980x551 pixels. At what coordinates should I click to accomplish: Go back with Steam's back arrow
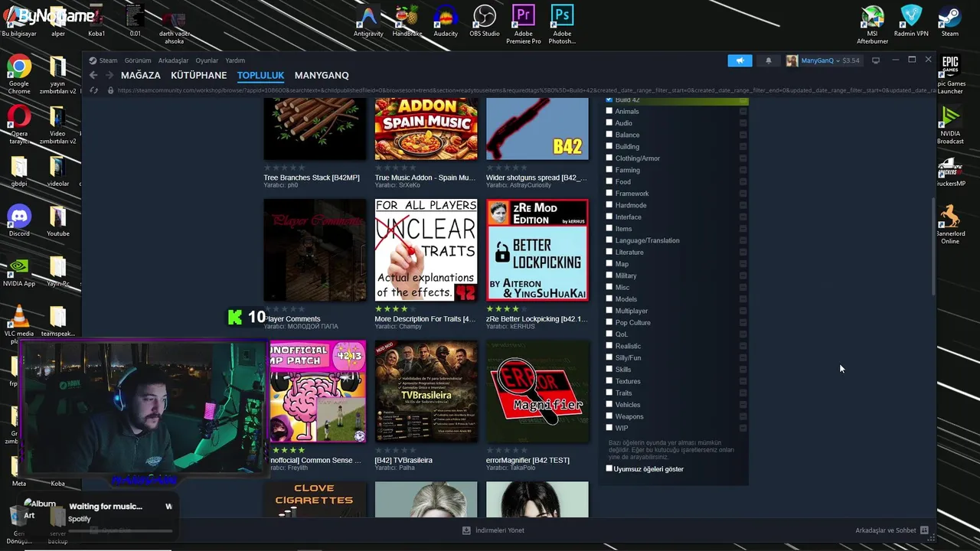click(93, 75)
